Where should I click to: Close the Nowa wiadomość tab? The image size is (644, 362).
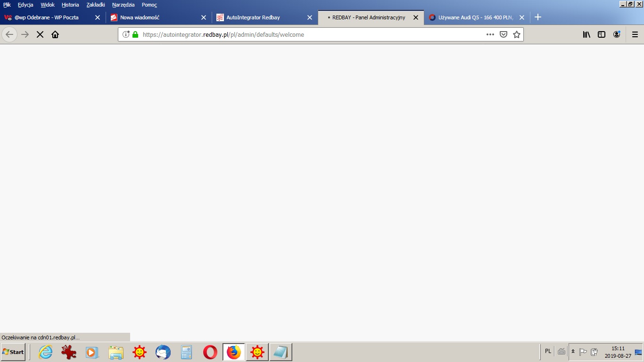(204, 17)
